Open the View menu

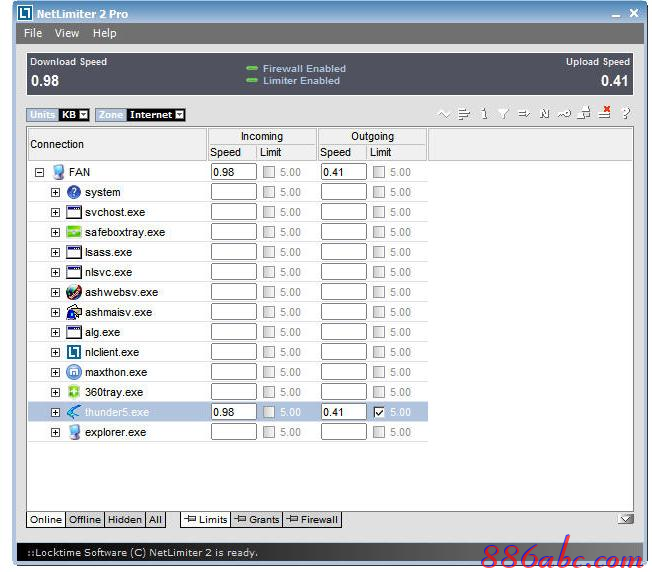pos(67,33)
